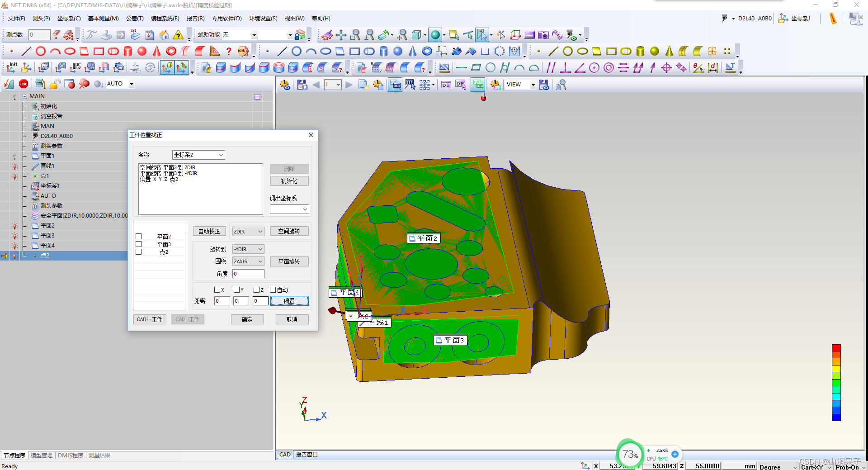Image resolution: width=868 pixels, height=470 pixels.
Task: Click the camera snapshot icon
Action: 543,35
